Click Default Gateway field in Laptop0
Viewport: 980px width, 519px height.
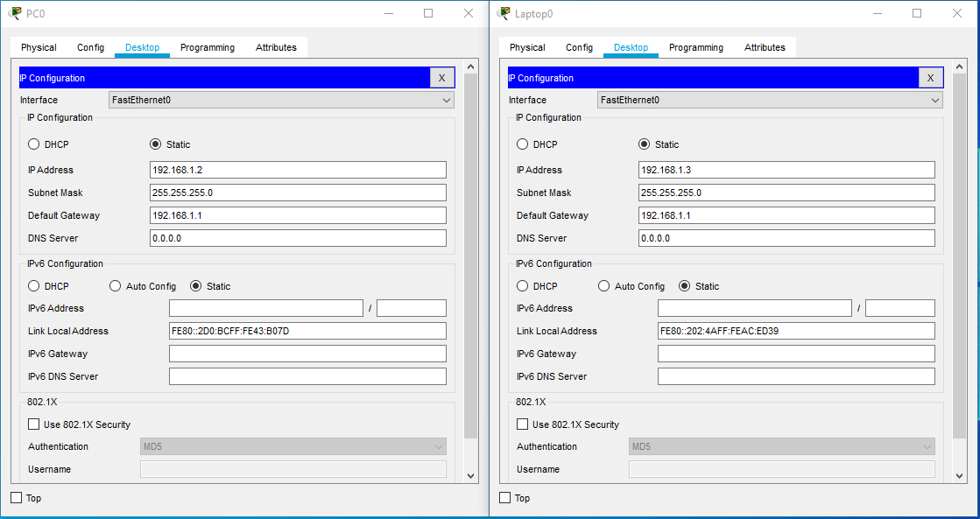786,215
